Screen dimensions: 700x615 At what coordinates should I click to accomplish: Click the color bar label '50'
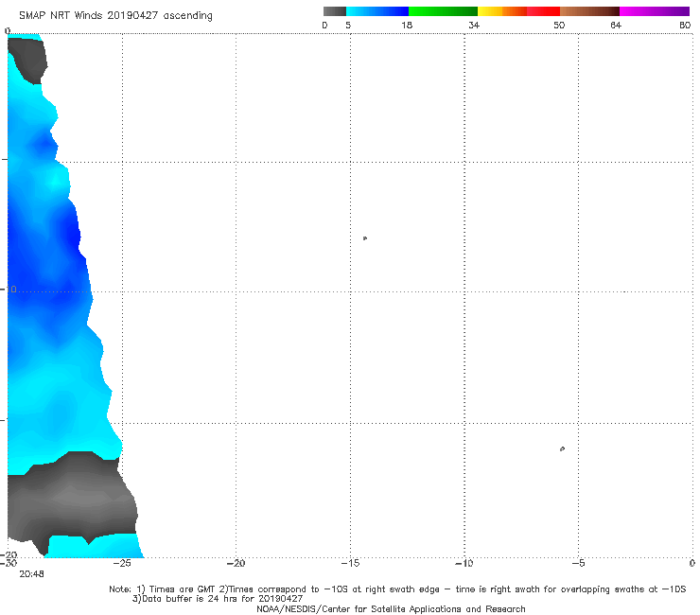coord(559,26)
